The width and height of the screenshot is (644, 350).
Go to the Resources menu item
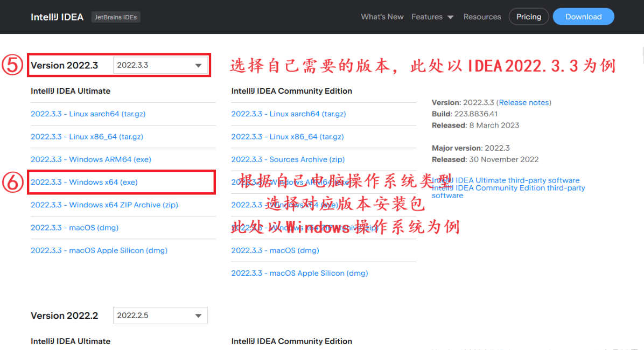pos(482,17)
